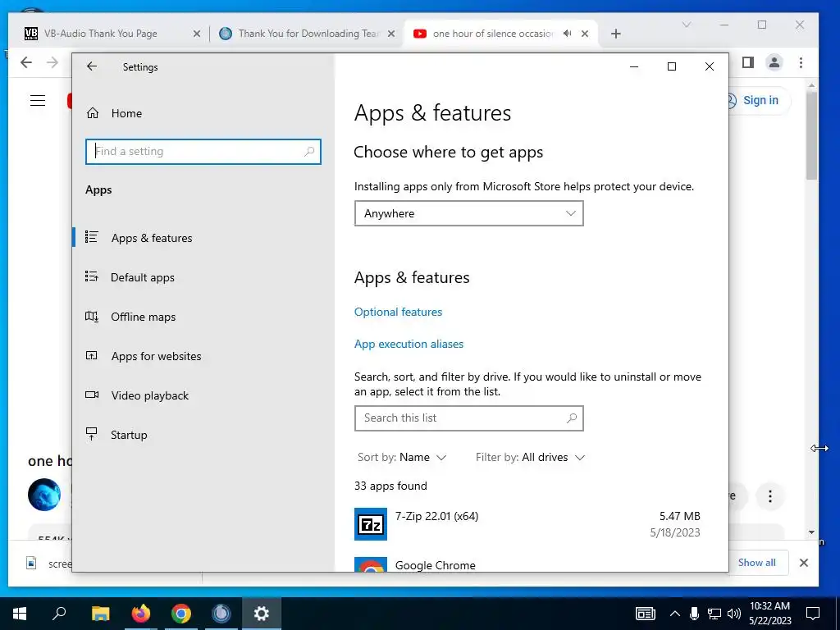This screenshot has width=840, height=630.
Task: Open the taskbar clock and date
Action: 769,614
